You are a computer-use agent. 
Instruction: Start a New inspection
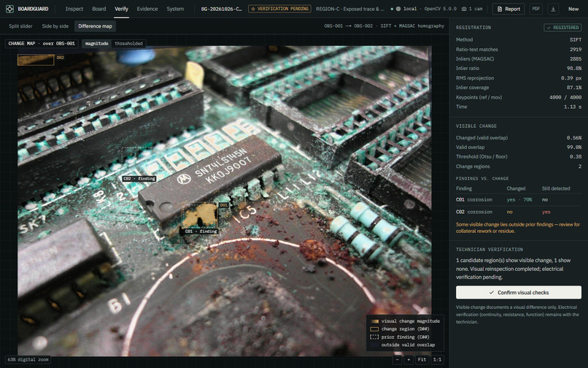[573, 9]
